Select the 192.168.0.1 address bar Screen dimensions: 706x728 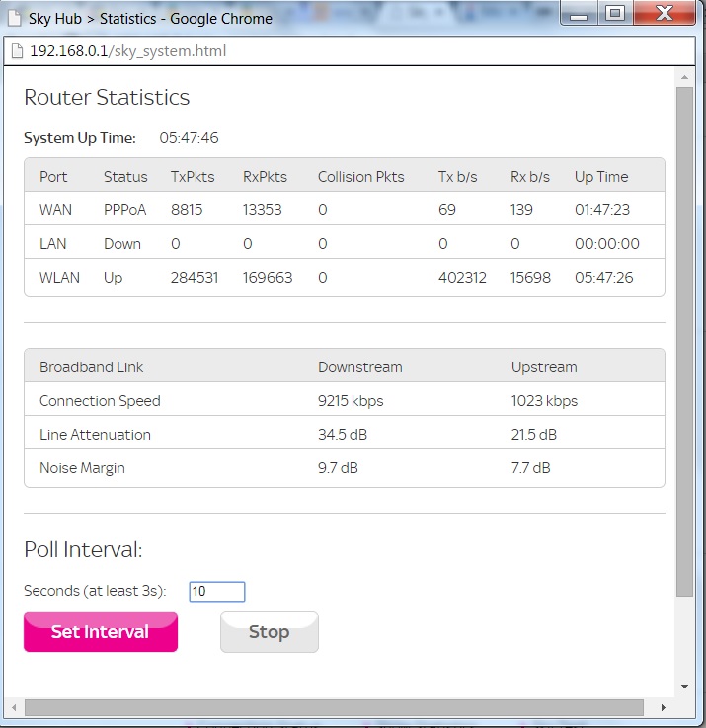coord(296,50)
